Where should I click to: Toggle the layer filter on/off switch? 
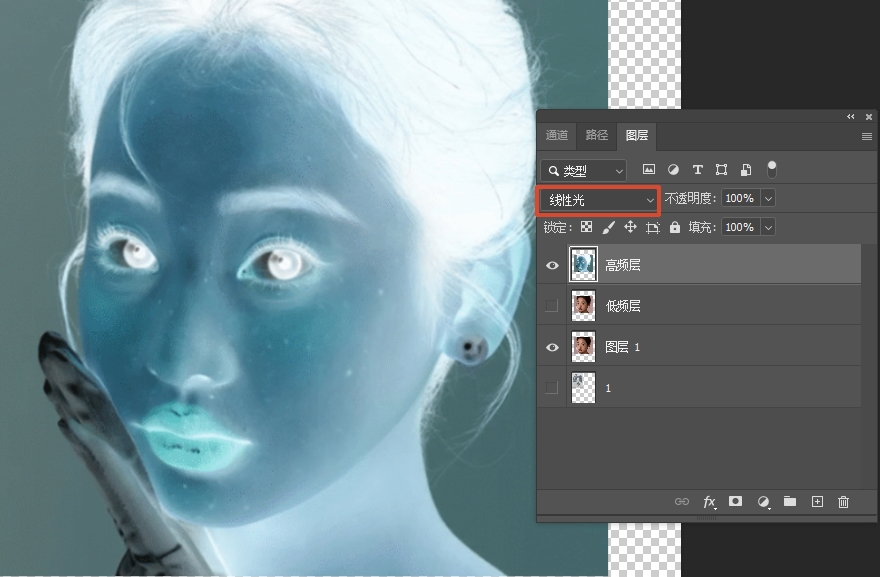[x=771, y=170]
